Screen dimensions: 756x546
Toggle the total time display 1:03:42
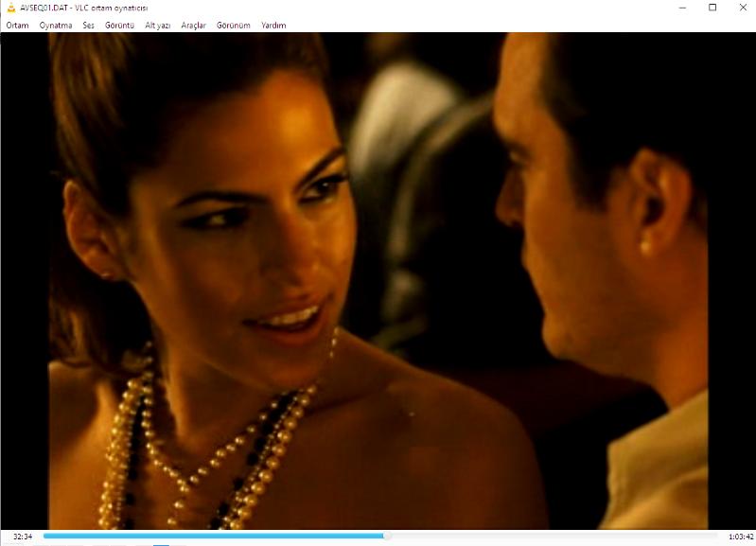740,537
